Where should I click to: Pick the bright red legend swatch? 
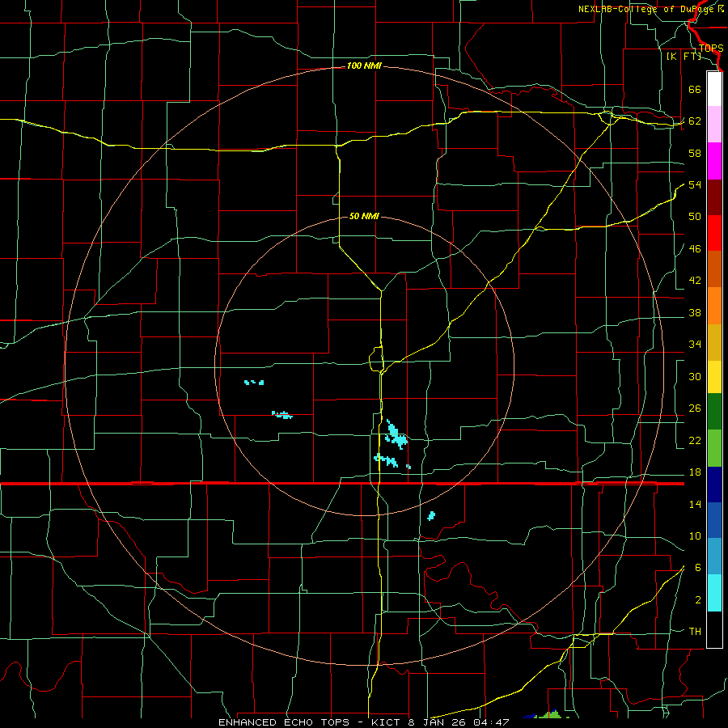[714, 233]
